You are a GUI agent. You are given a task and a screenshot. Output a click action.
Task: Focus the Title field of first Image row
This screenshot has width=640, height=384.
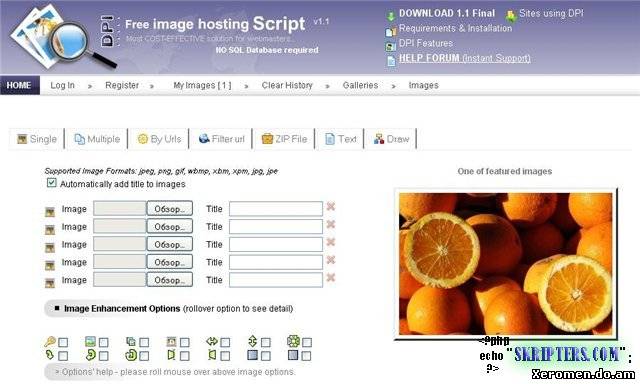276,209
